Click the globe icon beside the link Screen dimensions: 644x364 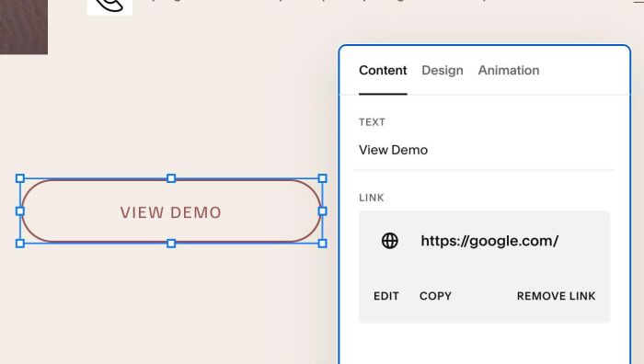pos(390,241)
